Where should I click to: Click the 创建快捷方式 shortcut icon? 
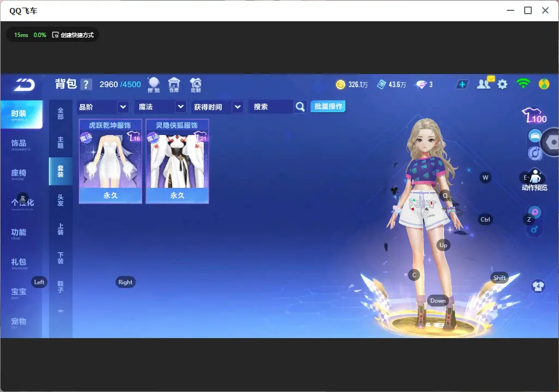click(55, 35)
